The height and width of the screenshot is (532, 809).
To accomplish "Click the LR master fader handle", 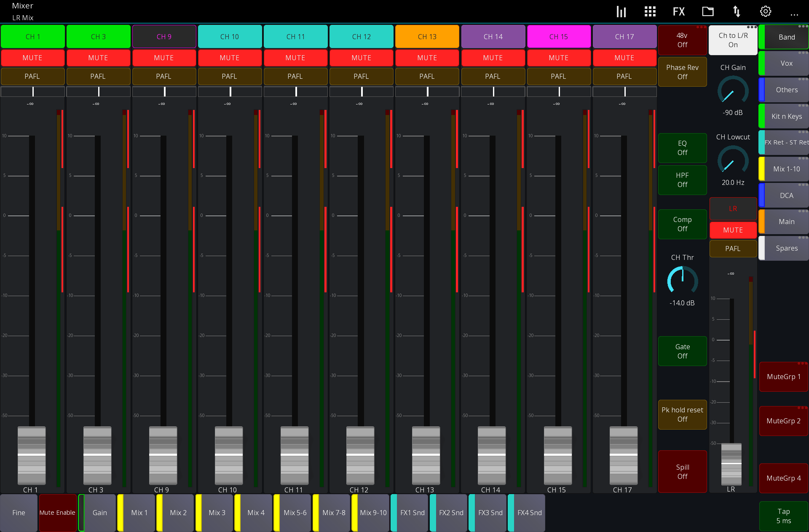I will click(731, 464).
